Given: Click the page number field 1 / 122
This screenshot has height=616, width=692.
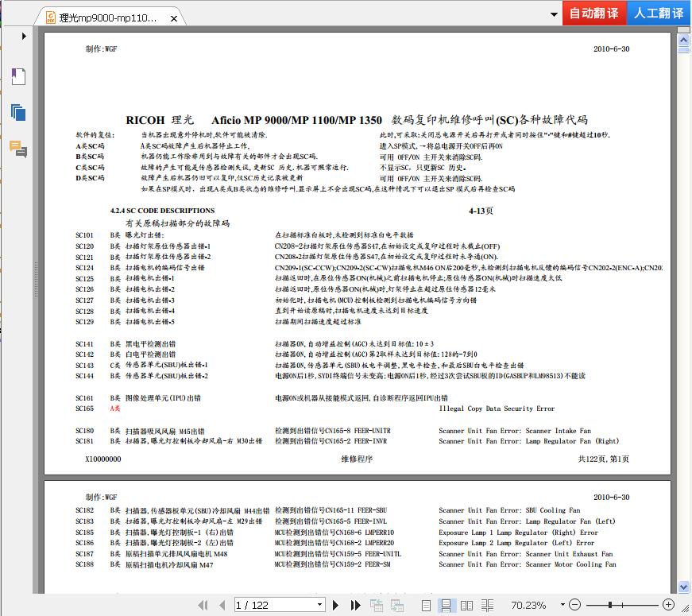Looking at the screenshot, I should (x=276, y=605).
